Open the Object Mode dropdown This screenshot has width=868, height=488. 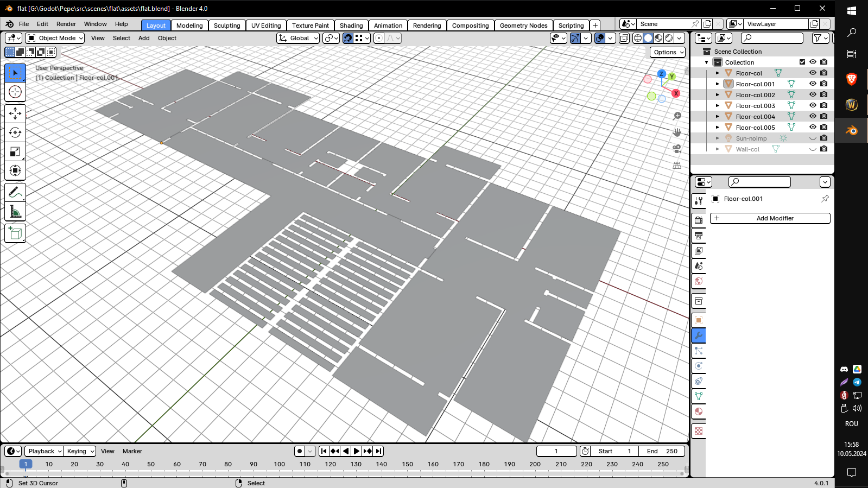[55, 38]
